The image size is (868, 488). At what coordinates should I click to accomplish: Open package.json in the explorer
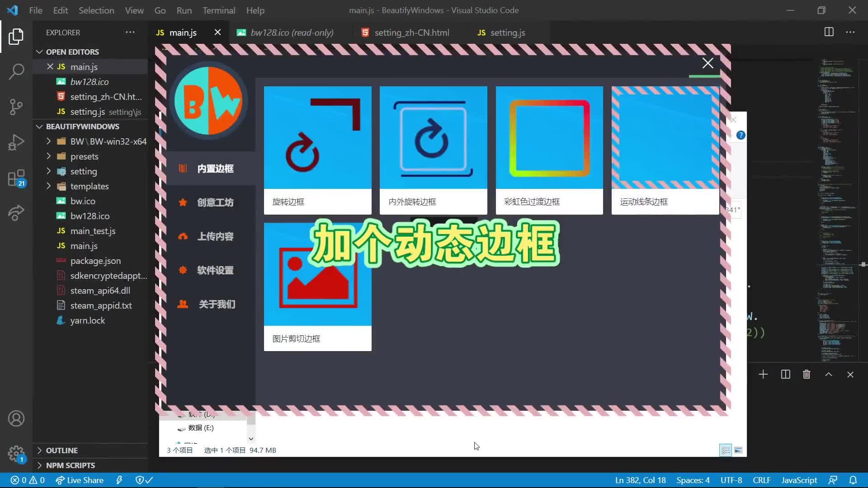[x=95, y=261]
